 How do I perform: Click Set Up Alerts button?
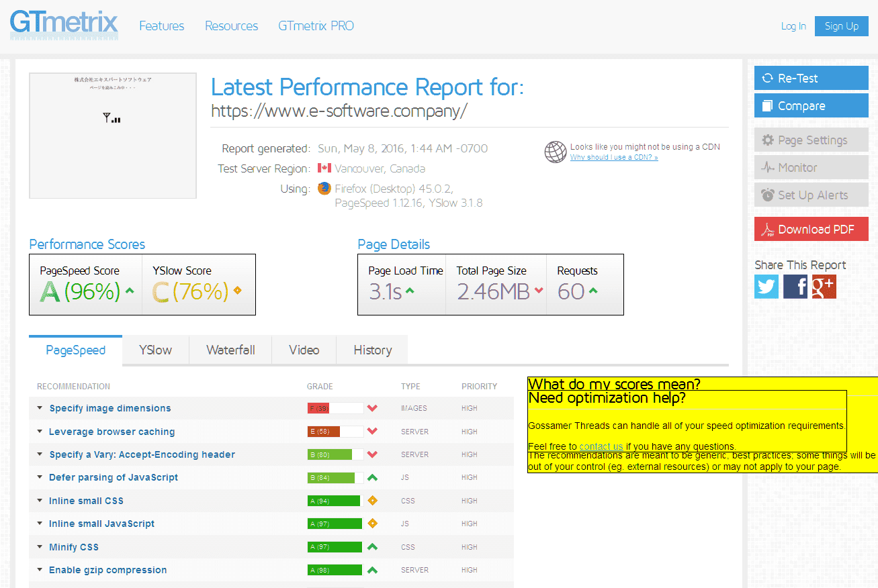(x=811, y=195)
